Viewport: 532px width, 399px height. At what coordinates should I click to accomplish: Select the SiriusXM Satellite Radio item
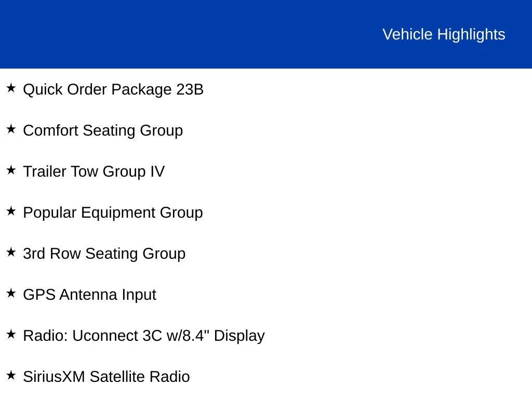(x=106, y=377)
